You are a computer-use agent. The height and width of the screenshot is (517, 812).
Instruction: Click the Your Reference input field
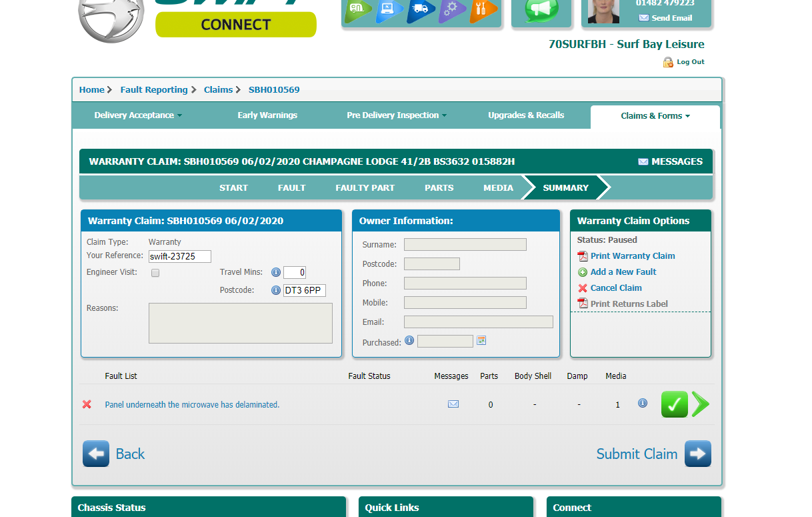coord(179,256)
